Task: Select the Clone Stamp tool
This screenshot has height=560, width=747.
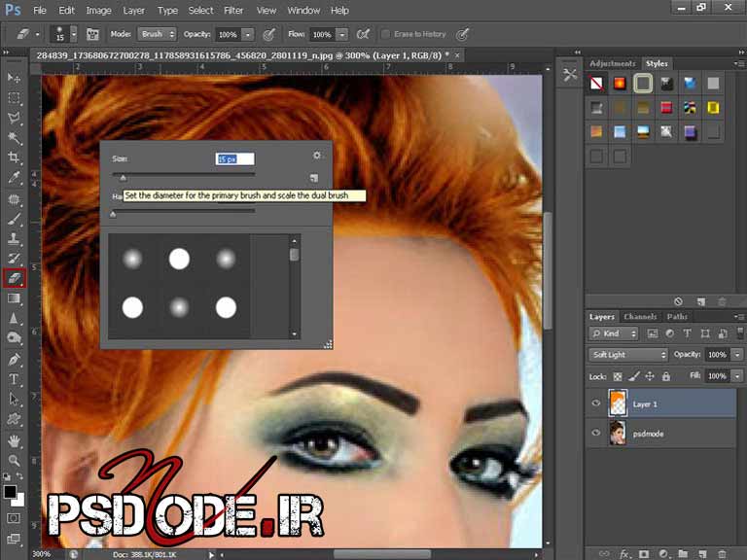Action: (x=14, y=238)
